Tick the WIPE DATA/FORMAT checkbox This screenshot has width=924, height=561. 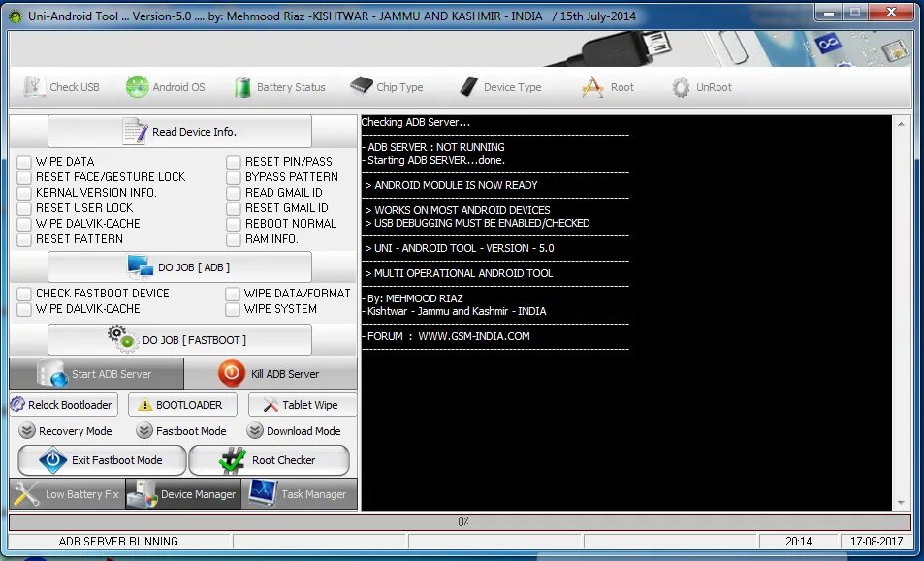pyautogui.click(x=233, y=294)
